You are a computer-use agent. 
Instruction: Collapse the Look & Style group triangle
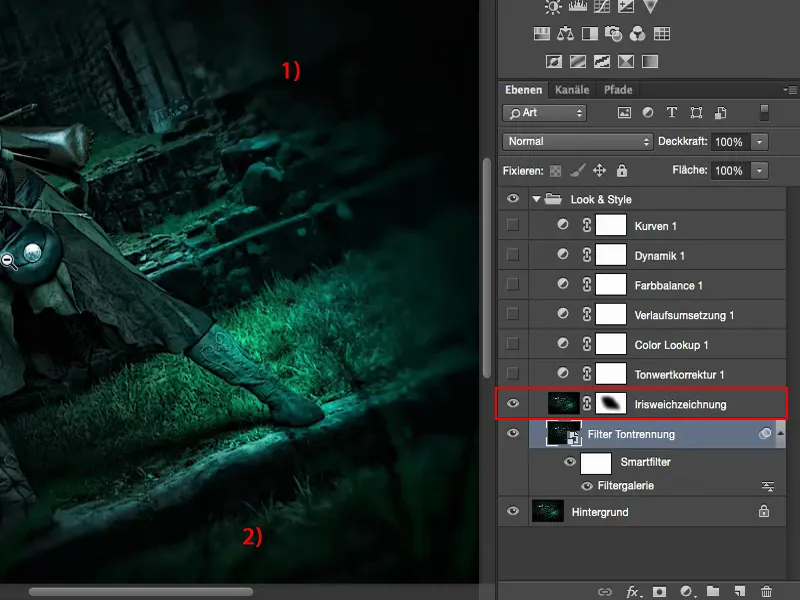tap(536, 199)
